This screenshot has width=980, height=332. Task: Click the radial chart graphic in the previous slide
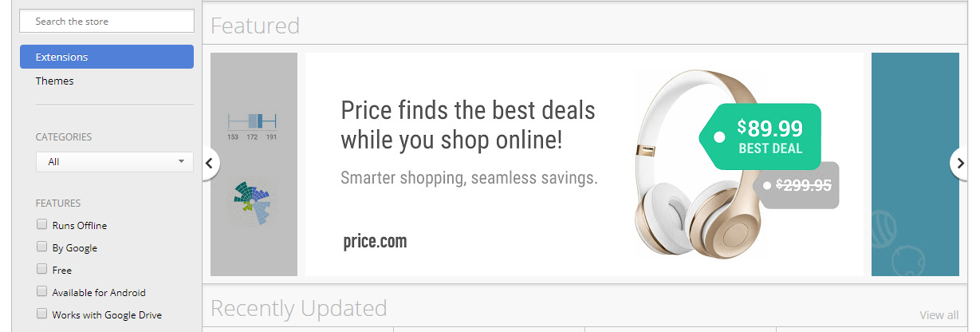(x=251, y=202)
